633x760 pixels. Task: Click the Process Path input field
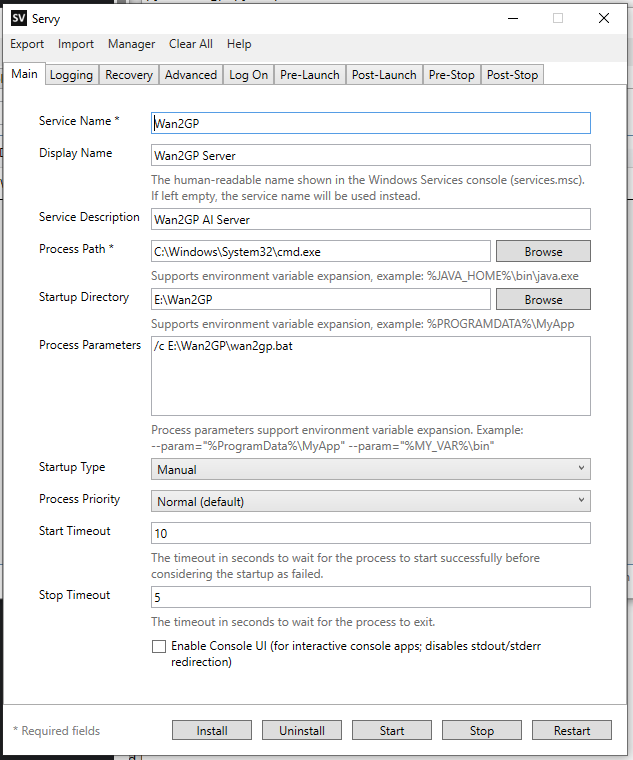coord(321,251)
